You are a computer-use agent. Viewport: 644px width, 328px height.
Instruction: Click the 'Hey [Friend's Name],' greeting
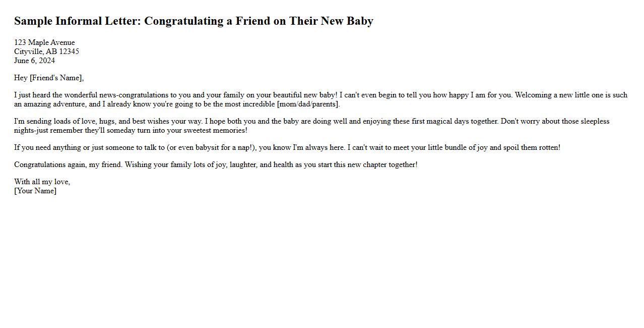click(x=48, y=78)
